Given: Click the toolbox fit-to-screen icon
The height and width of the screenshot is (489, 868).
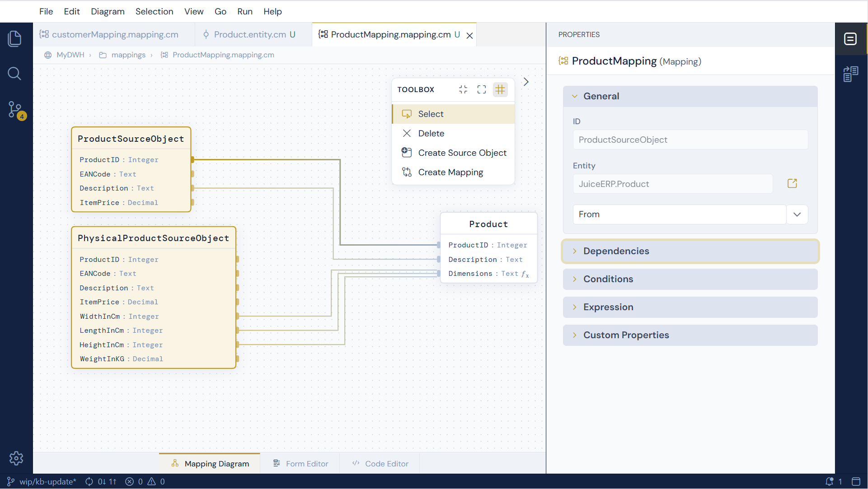Looking at the screenshot, I should 482,89.
